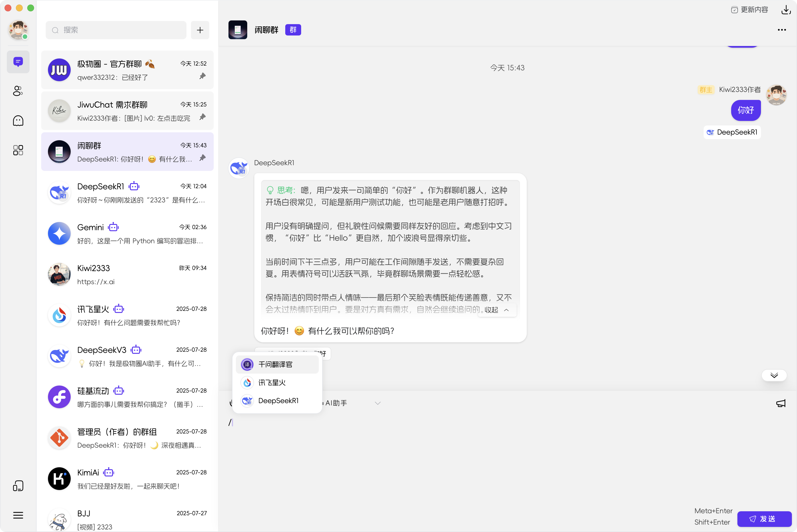
Task: Select 讯飞星火 from the bot popup
Action: [x=277, y=383]
